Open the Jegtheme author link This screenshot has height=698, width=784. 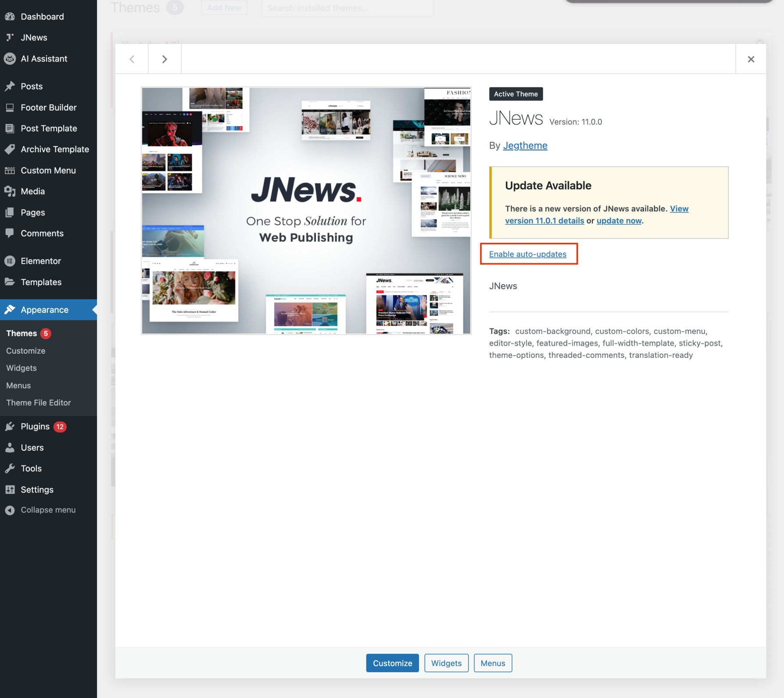tap(525, 146)
